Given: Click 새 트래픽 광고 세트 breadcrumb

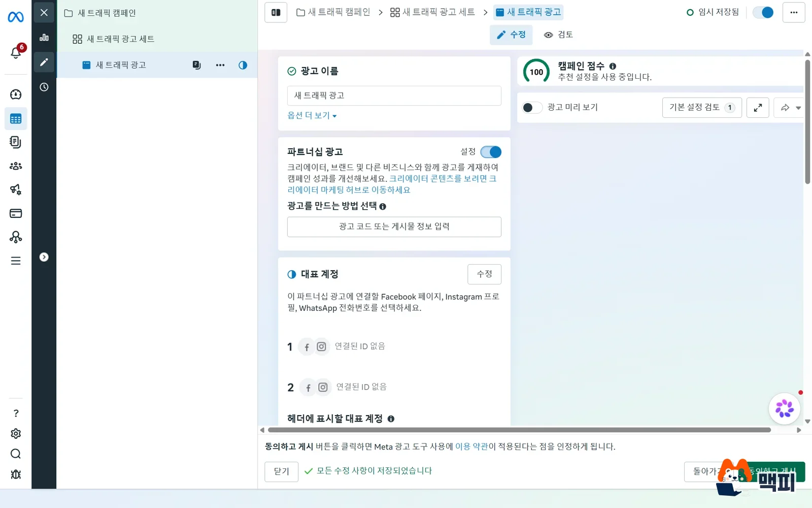Looking at the screenshot, I should click(x=432, y=12).
